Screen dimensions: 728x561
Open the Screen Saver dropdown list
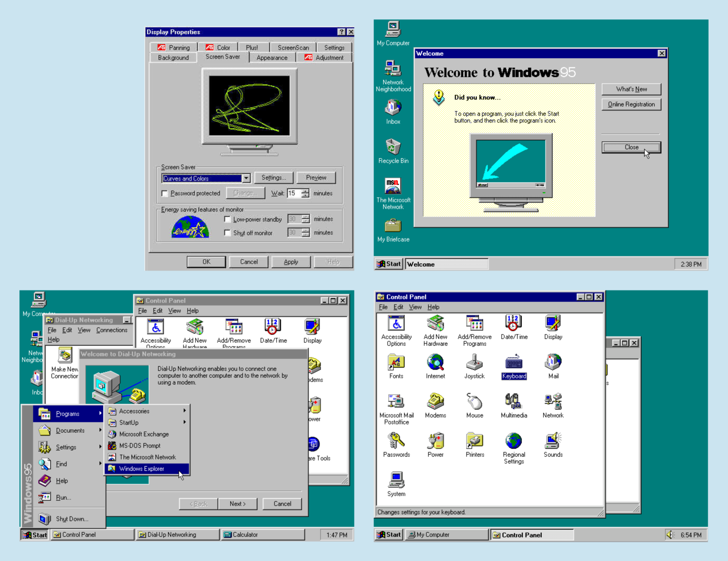246,178
